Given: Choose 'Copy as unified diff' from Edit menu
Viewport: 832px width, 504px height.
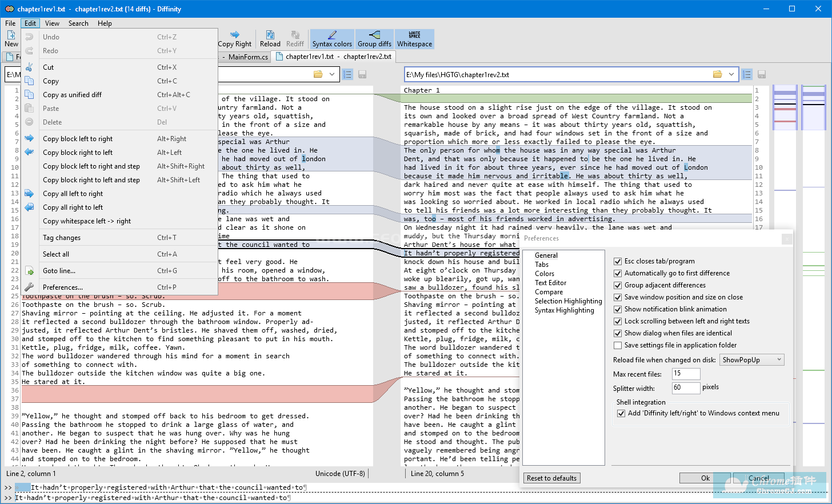Looking at the screenshot, I should 72,95.
